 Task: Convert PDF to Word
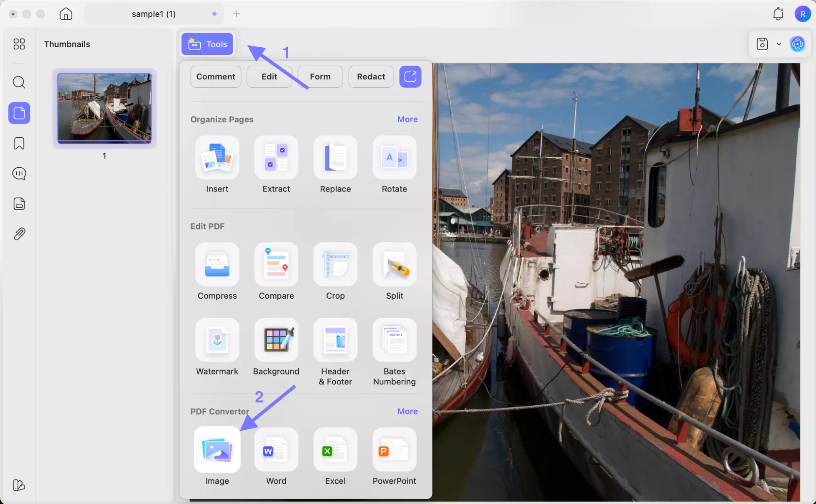(x=276, y=456)
